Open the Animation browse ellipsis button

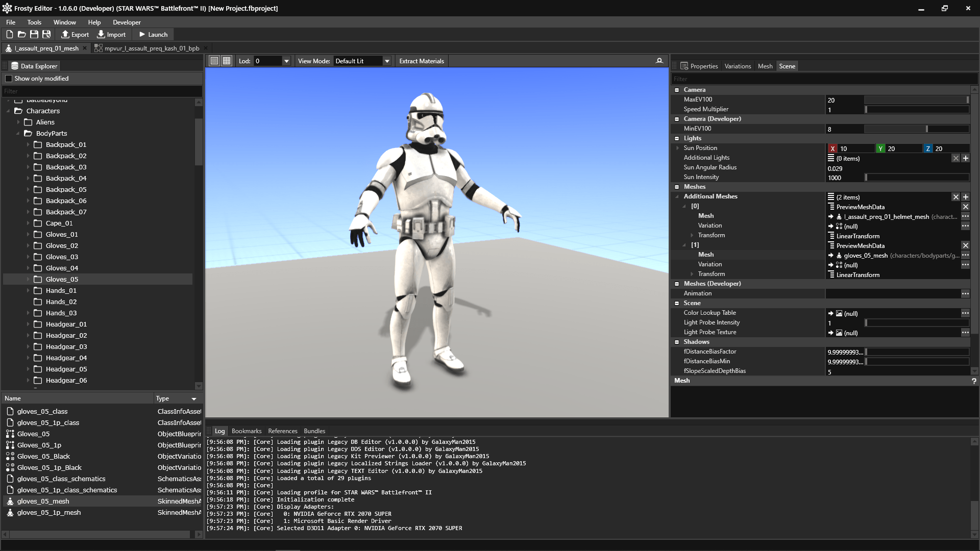point(966,294)
